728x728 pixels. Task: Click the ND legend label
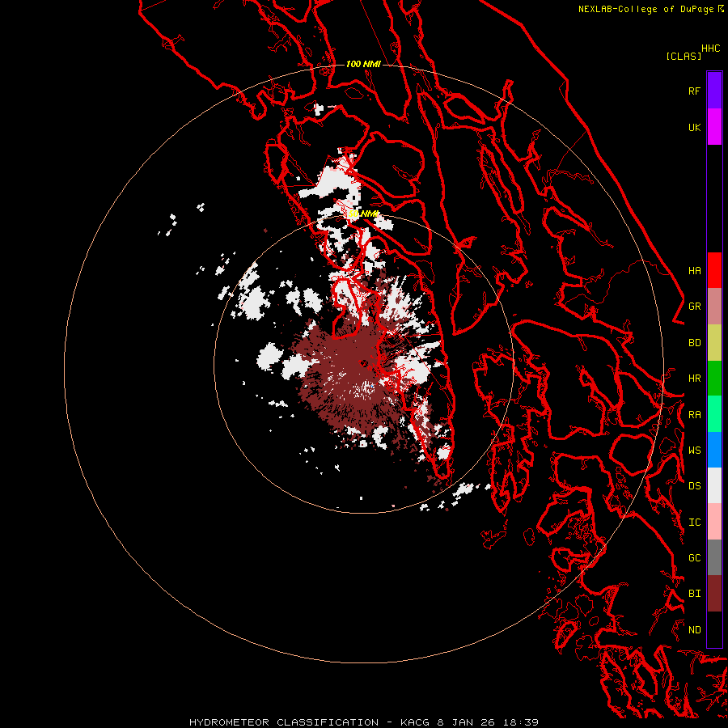pos(694,630)
